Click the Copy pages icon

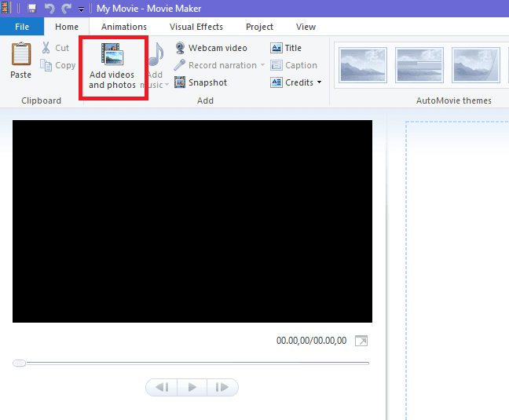(x=46, y=65)
